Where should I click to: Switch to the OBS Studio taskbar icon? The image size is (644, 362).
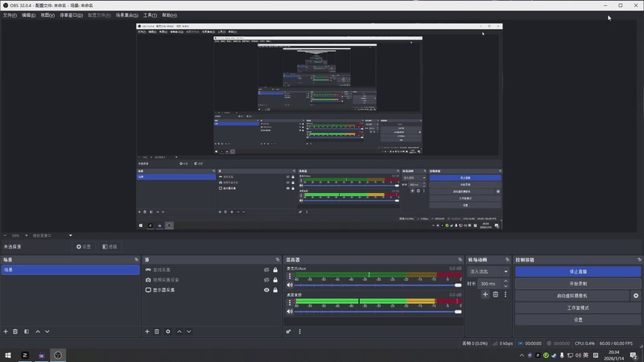[58, 356]
